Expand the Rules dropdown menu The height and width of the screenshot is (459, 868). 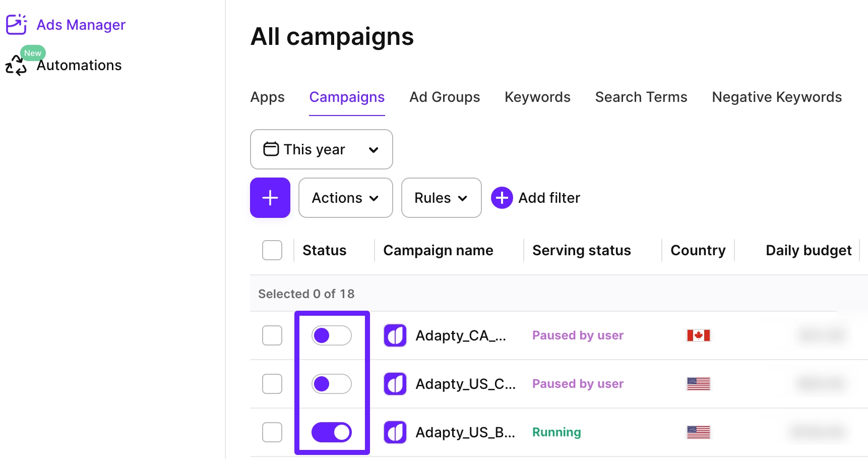click(441, 198)
